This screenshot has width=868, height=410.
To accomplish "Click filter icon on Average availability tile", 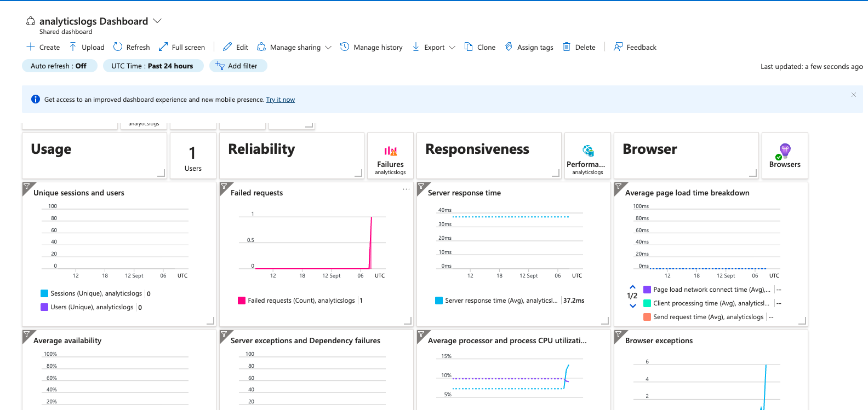I will (x=26, y=334).
